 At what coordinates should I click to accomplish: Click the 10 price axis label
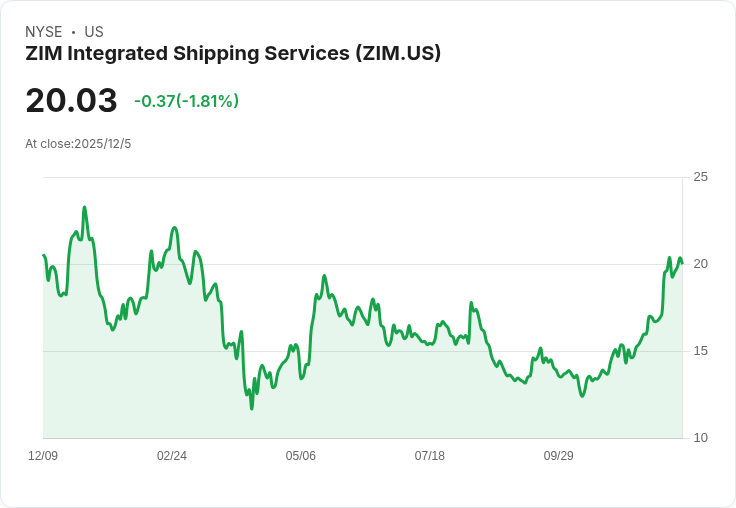click(701, 438)
